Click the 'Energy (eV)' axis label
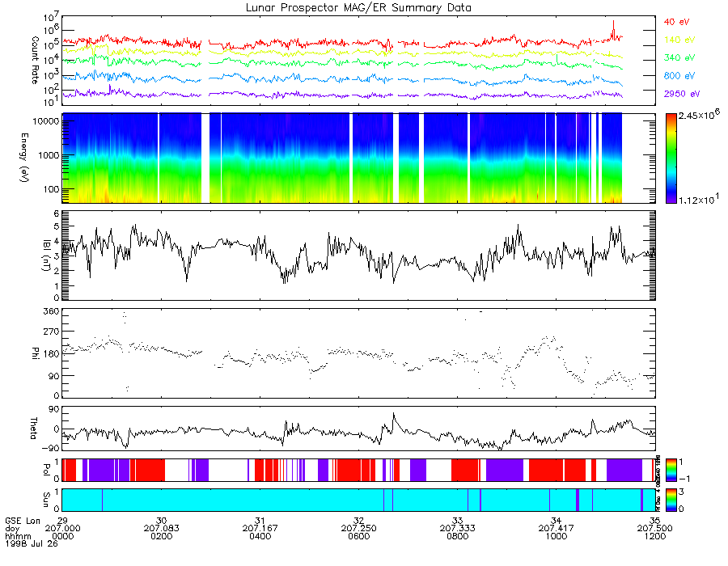Screen dimensions: 728x566 pos(24,158)
